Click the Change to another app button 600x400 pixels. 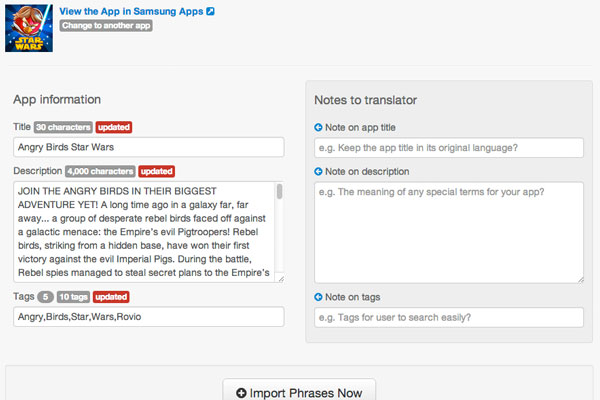106,26
